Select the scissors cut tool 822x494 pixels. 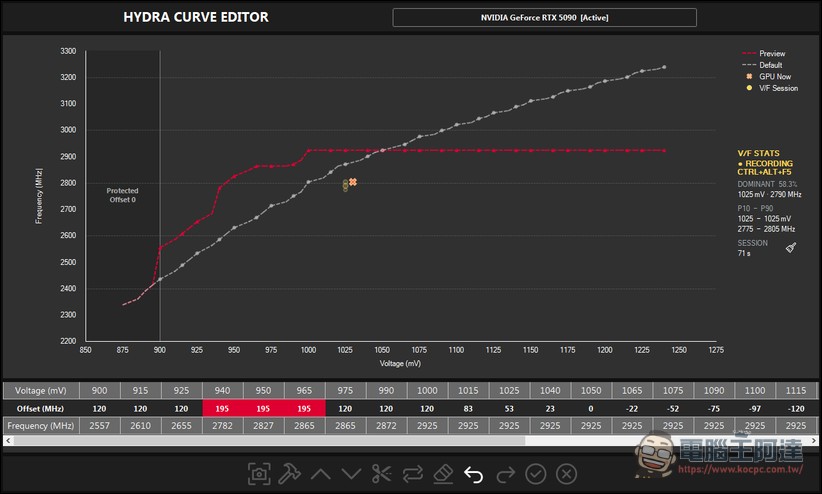point(382,474)
